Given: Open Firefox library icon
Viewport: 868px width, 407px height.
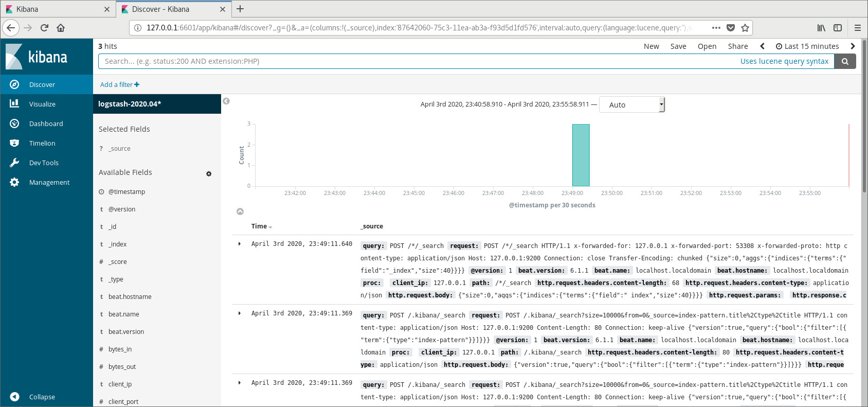Looking at the screenshot, I should point(822,28).
